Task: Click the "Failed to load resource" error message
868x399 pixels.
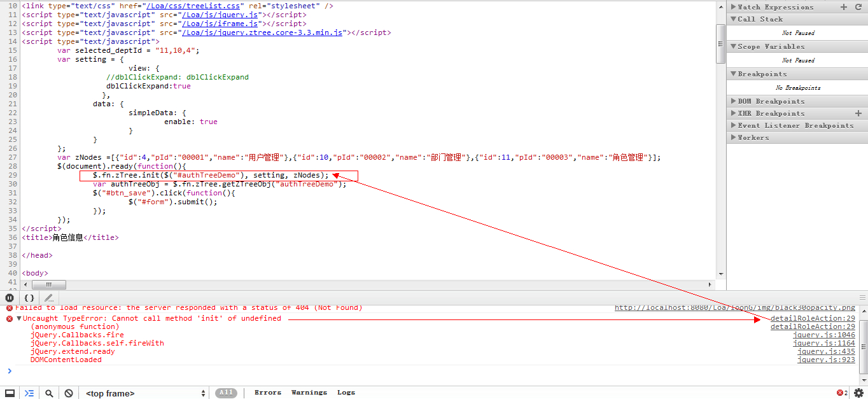Action: tap(190, 308)
